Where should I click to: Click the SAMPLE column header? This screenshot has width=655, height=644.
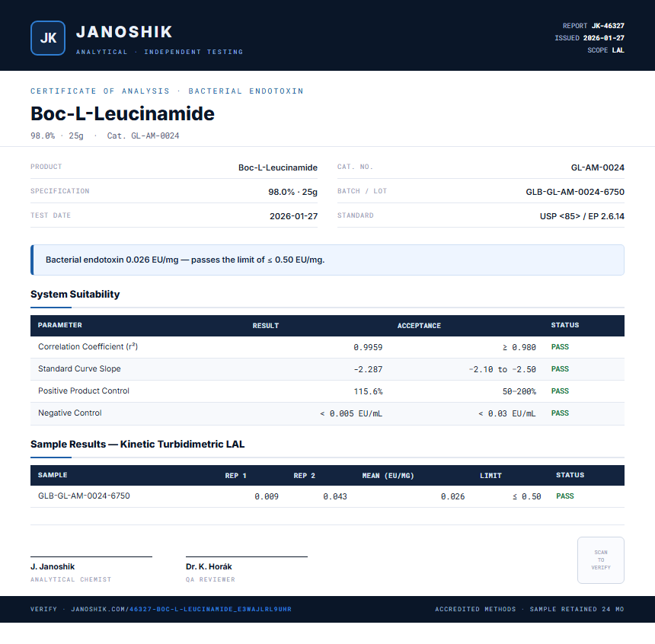tap(53, 475)
